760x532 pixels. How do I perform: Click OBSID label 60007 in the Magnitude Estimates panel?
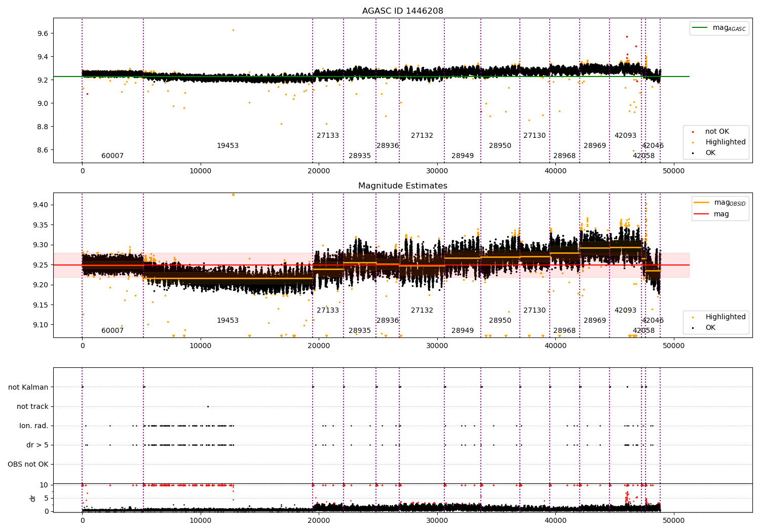pyautogui.click(x=112, y=331)
